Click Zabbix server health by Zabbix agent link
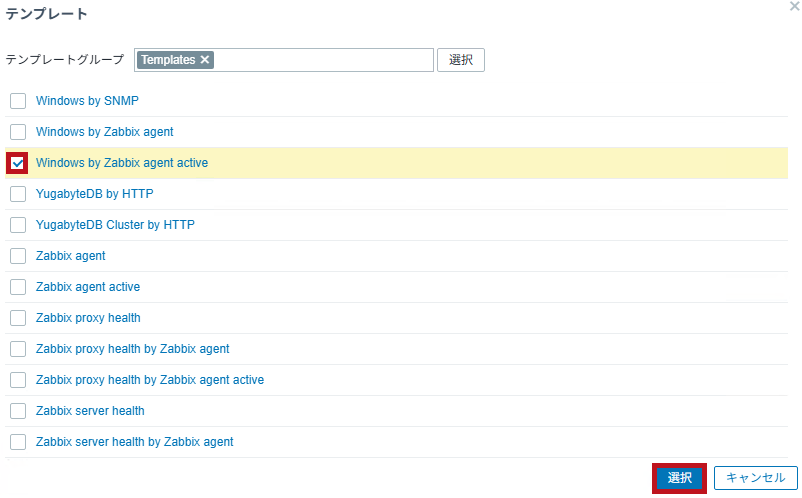The image size is (802, 498). [135, 442]
